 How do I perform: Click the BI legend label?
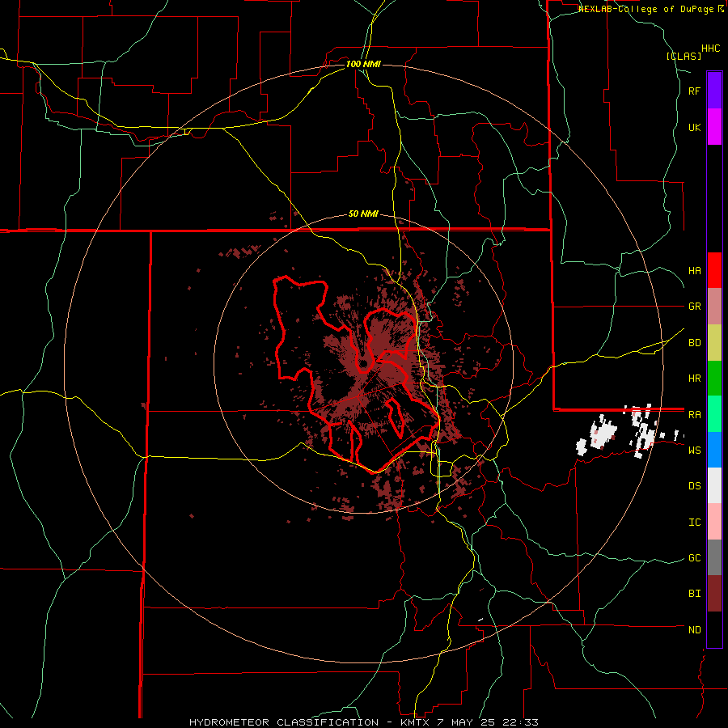[694, 594]
